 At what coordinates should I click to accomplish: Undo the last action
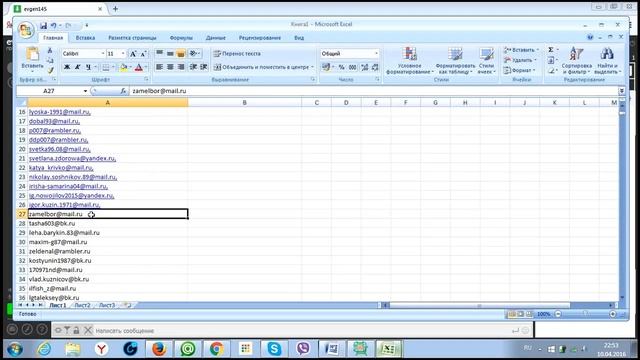pyautogui.click(x=53, y=25)
